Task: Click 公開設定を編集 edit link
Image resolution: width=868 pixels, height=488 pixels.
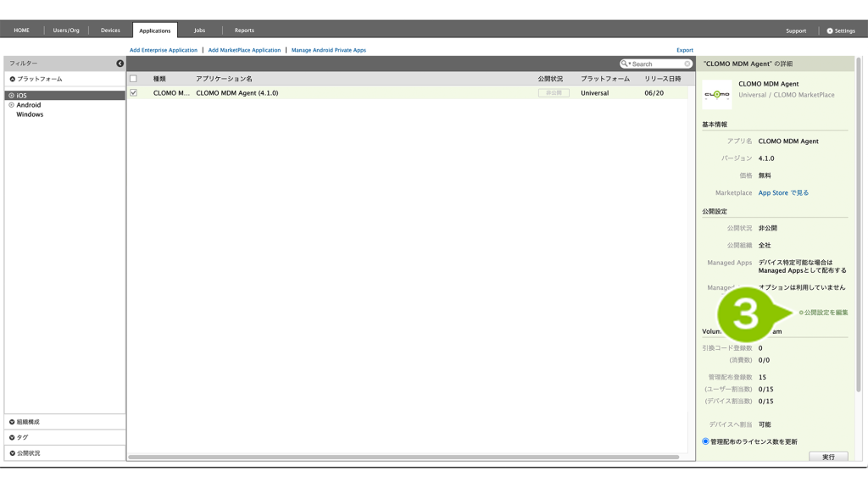Action: [x=823, y=313]
